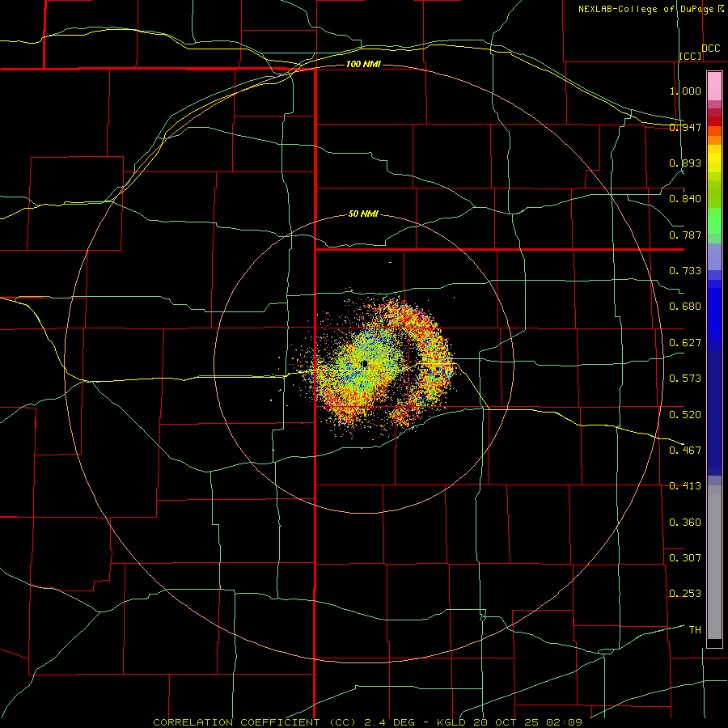The width and height of the screenshot is (728, 728).
Task: Click the KGLD station identifier in caption
Action: 451,722
